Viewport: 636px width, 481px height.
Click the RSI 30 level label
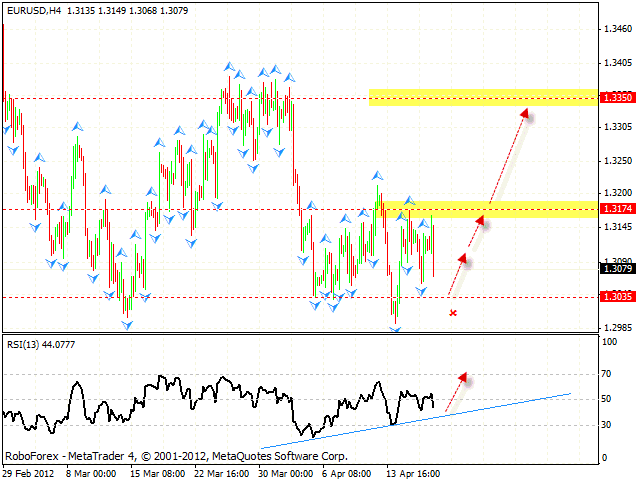pos(606,425)
